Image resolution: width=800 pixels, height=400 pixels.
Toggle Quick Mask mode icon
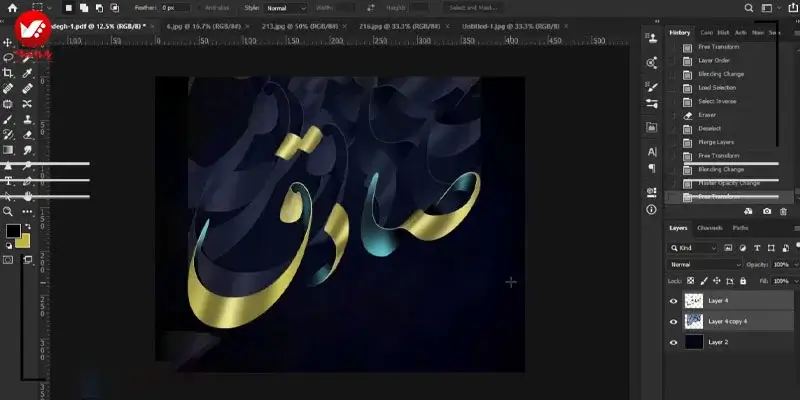(8, 260)
